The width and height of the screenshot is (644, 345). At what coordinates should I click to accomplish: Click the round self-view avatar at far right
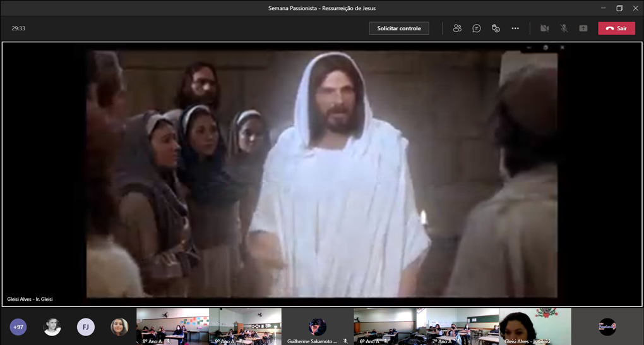pos(607,326)
